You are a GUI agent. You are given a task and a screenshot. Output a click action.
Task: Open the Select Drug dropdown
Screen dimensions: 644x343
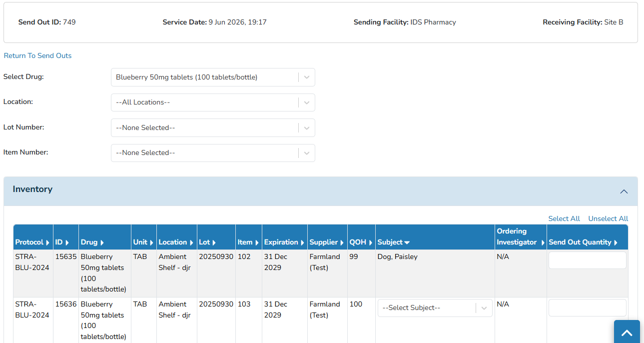click(x=213, y=77)
